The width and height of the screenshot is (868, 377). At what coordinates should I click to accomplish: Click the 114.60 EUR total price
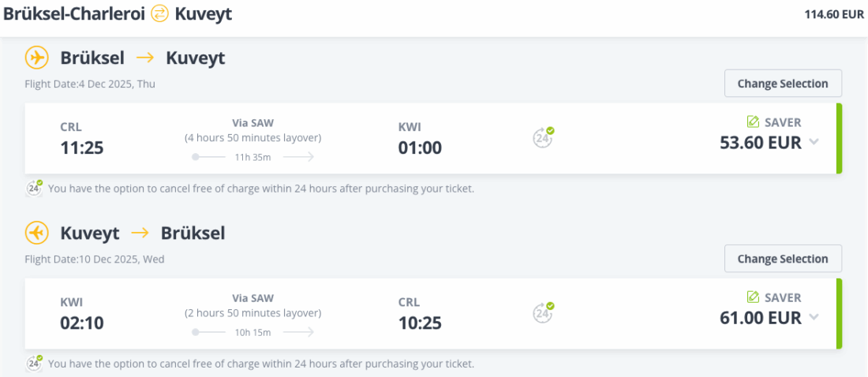(x=833, y=14)
